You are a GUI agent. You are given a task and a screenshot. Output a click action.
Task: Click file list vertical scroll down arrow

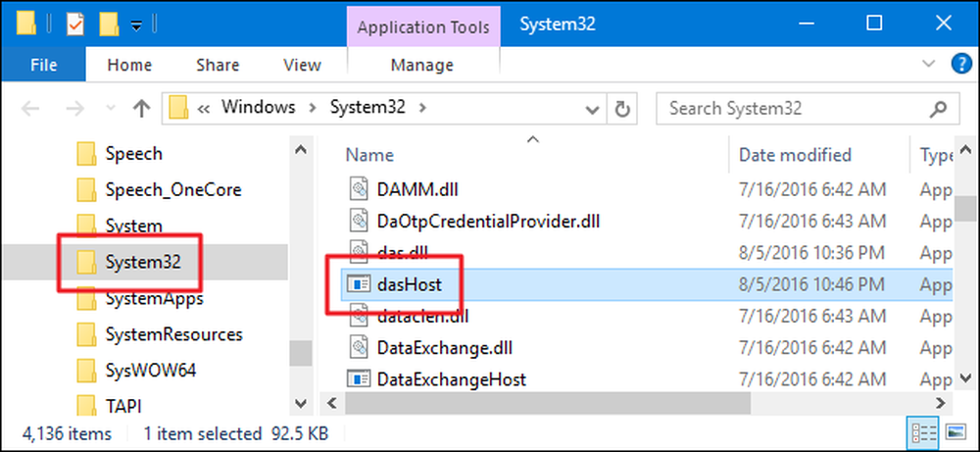point(965,377)
